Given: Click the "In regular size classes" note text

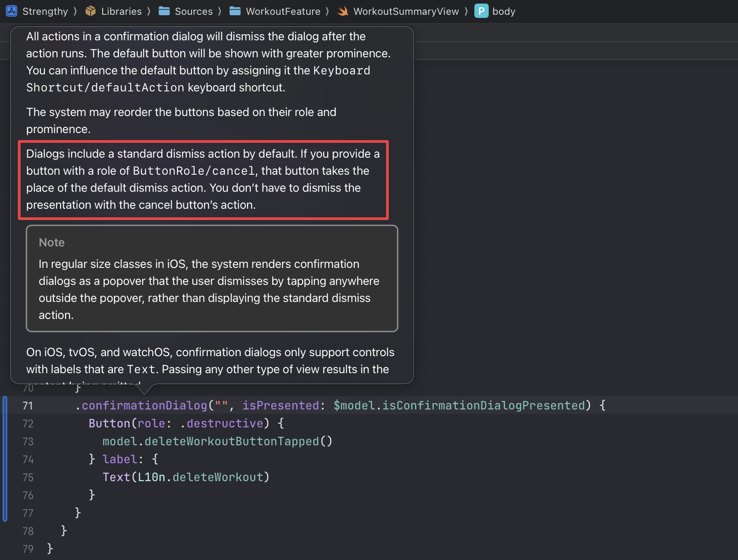Looking at the screenshot, I should point(209,289).
